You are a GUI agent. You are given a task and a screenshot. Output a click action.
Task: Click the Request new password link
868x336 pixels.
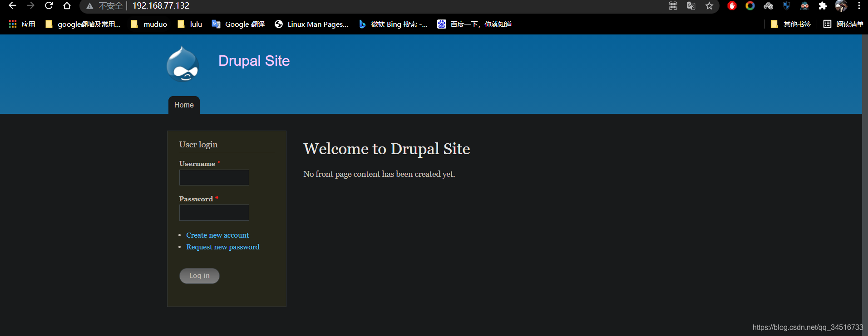pos(223,247)
